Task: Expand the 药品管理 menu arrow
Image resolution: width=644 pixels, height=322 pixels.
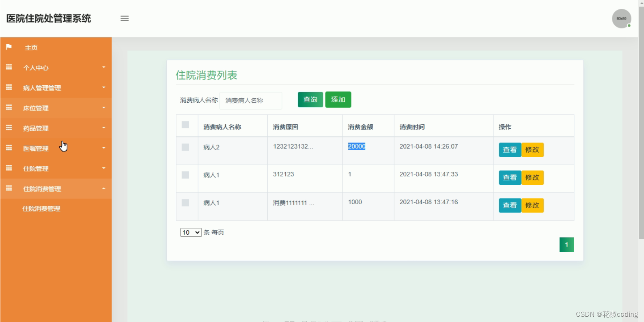Action: point(104,128)
